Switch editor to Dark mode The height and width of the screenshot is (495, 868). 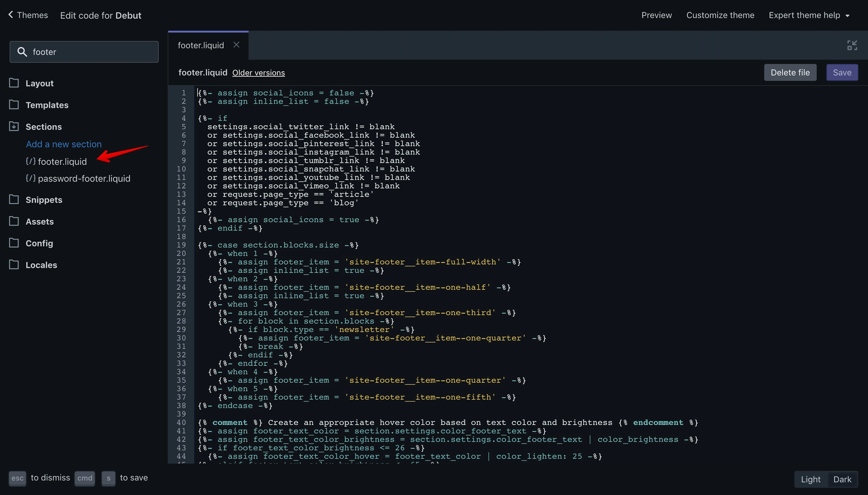click(x=842, y=479)
